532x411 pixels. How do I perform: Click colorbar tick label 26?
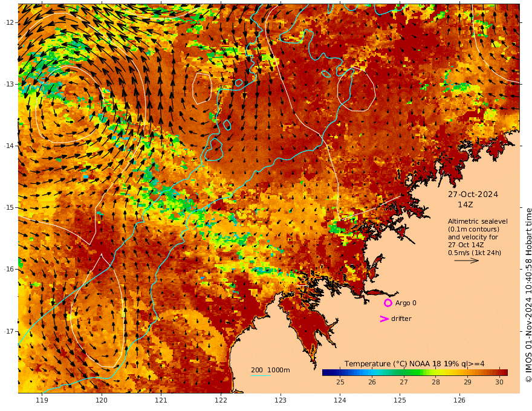[x=372, y=382]
